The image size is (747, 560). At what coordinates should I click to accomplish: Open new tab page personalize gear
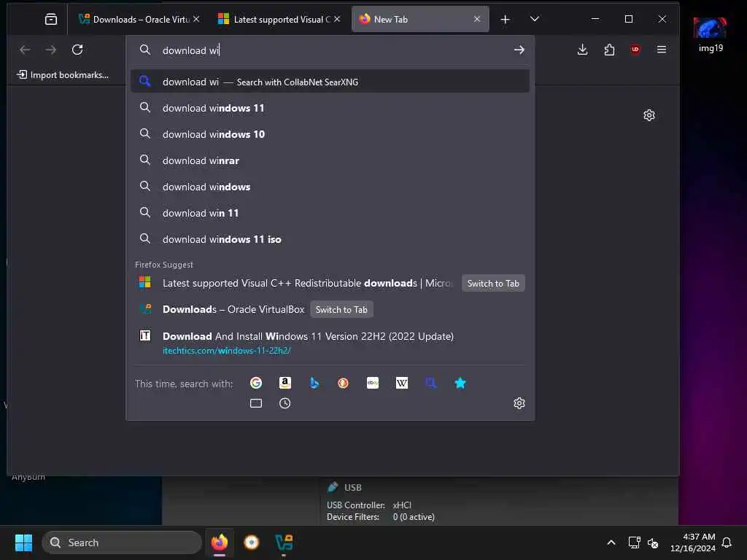pyautogui.click(x=649, y=115)
